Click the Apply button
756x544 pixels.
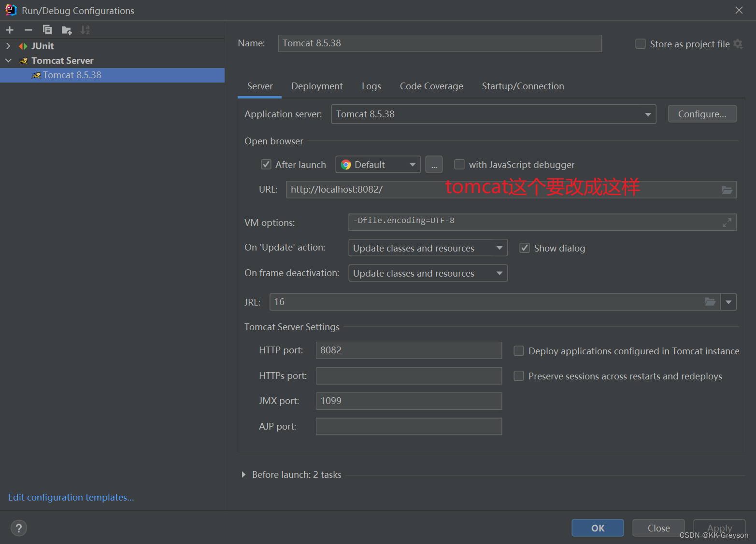719,528
